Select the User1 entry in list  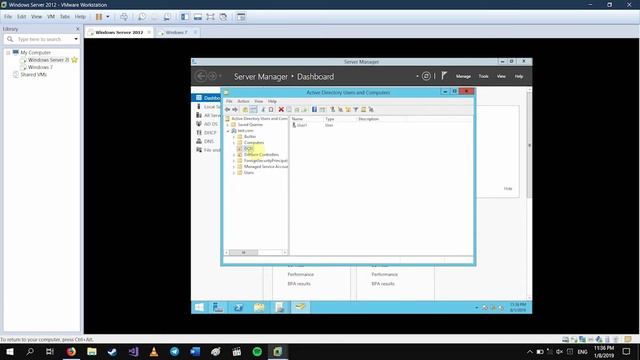tap(302, 125)
